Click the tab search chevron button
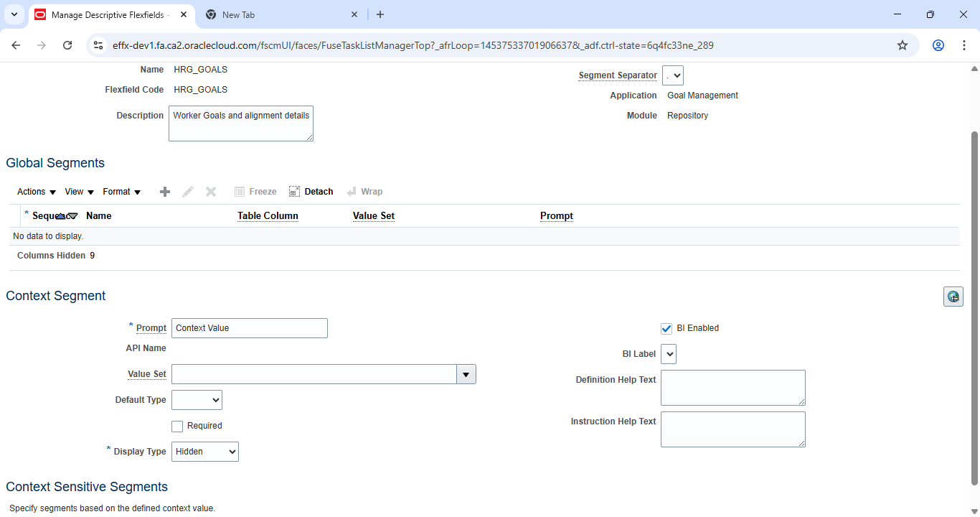Viewport: 980px width, 517px height. click(14, 14)
